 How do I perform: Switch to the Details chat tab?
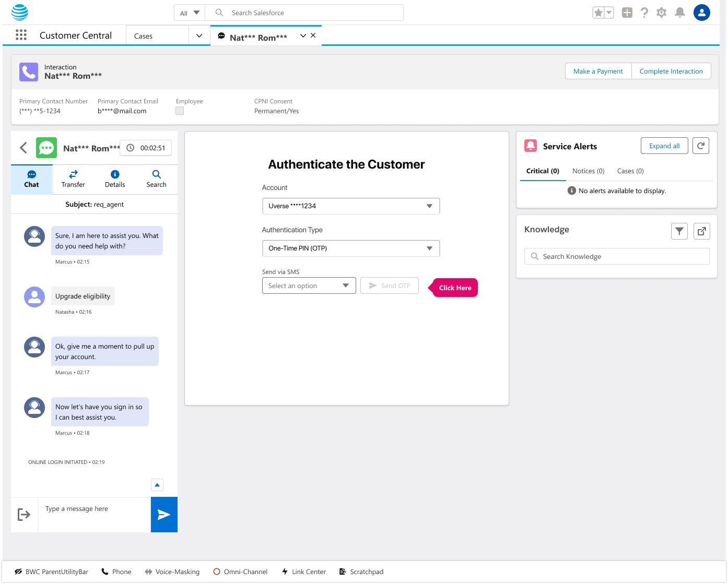(115, 179)
